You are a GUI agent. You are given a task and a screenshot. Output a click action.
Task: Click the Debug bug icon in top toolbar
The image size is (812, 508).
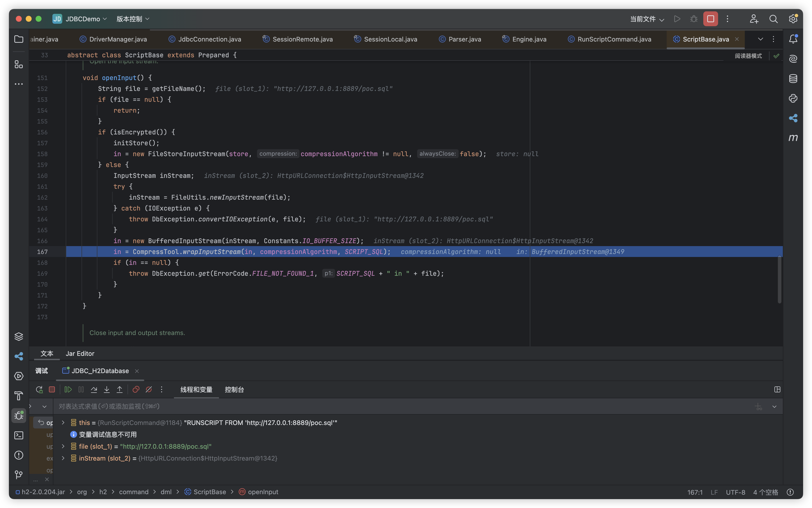(694, 19)
